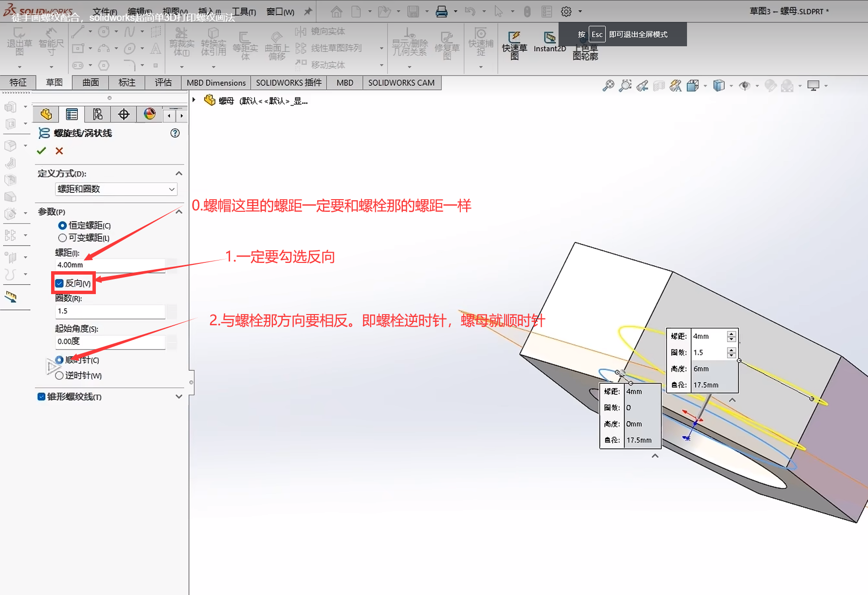Click Mirror Entities (镜向实体) button
Screen dimensions: 868x595
tap(320, 31)
